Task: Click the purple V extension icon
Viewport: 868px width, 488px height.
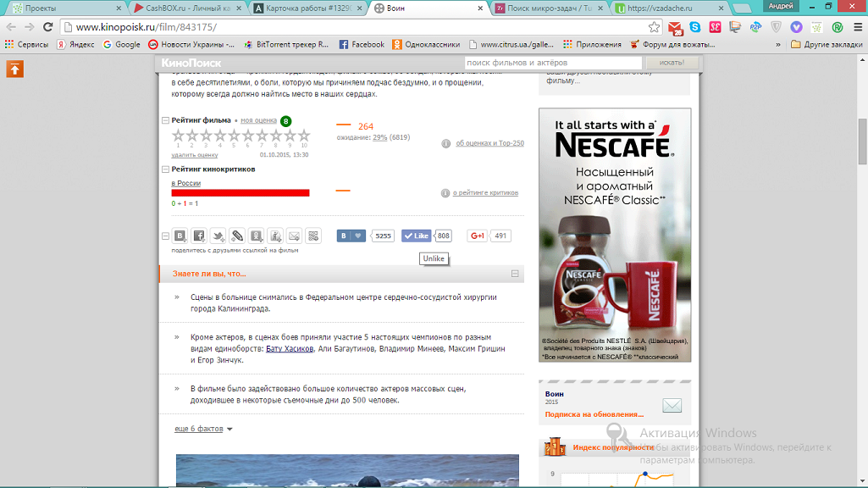Action: tap(796, 27)
